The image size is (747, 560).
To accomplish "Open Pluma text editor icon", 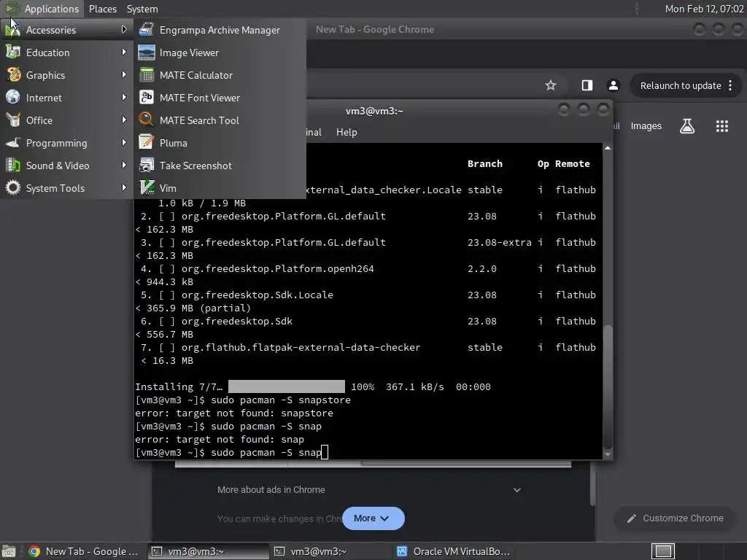I will coord(146,142).
